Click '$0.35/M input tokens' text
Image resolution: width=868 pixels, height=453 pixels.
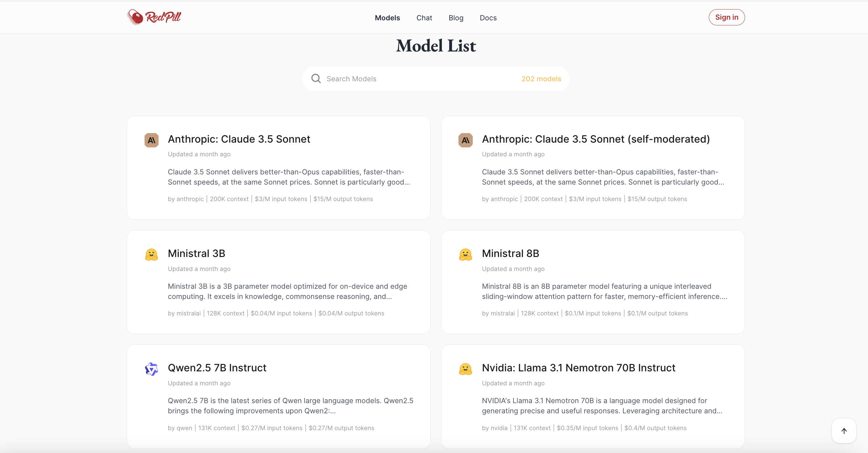pos(587,428)
